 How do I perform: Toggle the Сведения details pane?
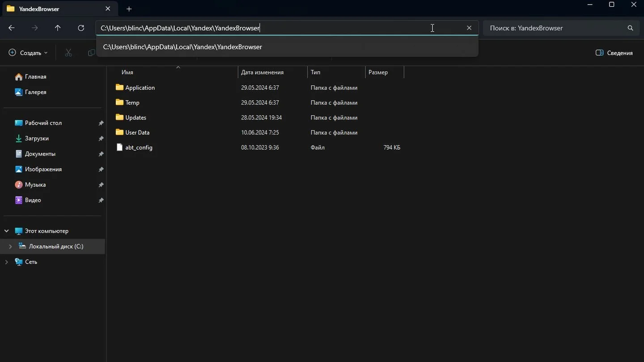pyautogui.click(x=614, y=53)
